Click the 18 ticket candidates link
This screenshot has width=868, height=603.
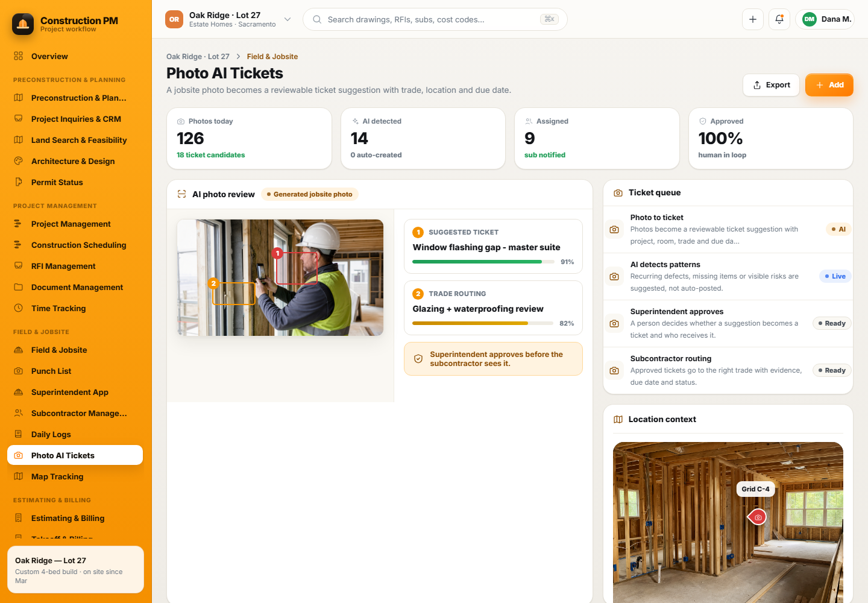tap(211, 155)
